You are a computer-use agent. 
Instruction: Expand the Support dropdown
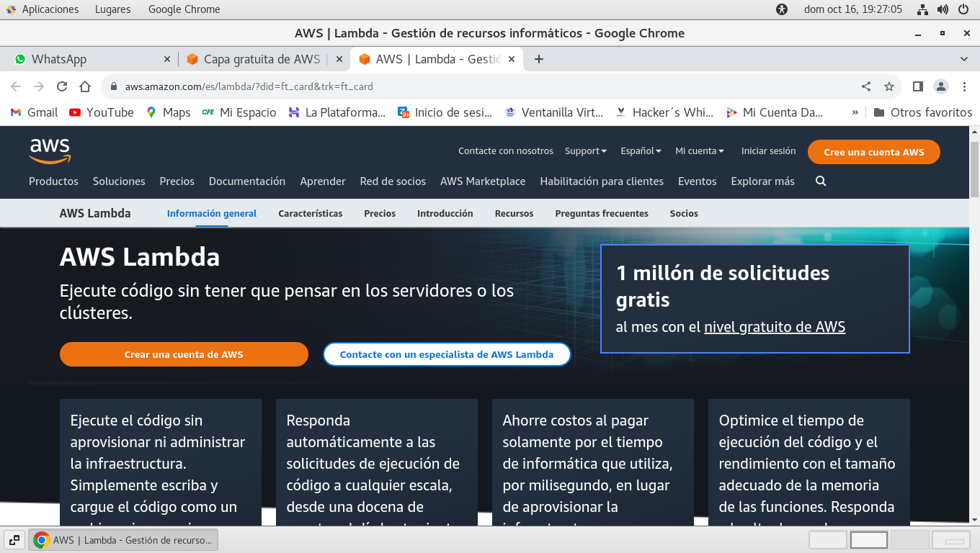pos(585,151)
